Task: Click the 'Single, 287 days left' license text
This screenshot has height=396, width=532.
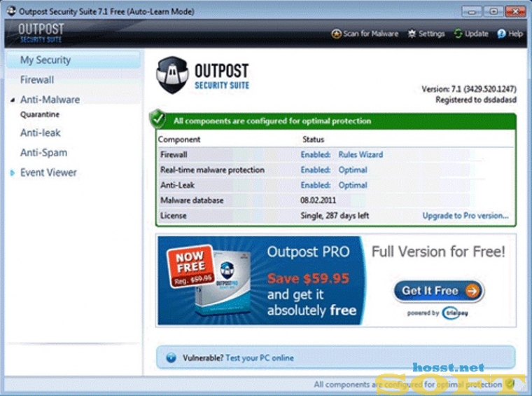Action: (335, 216)
